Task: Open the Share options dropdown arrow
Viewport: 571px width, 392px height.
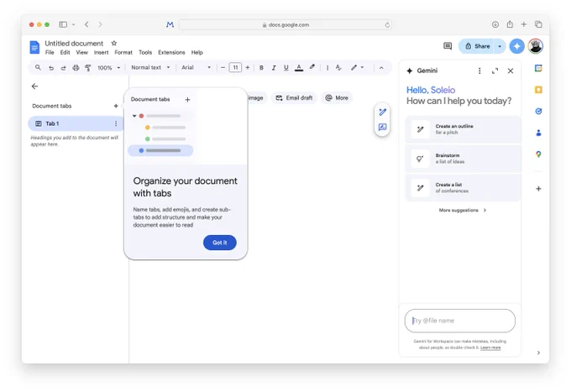Action: [500, 46]
